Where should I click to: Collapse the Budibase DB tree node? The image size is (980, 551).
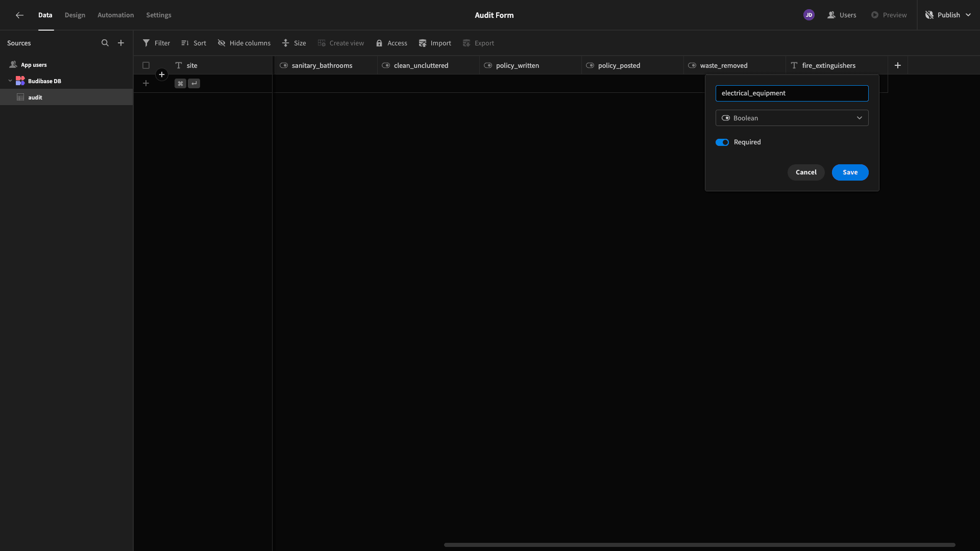[x=10, y=81]
